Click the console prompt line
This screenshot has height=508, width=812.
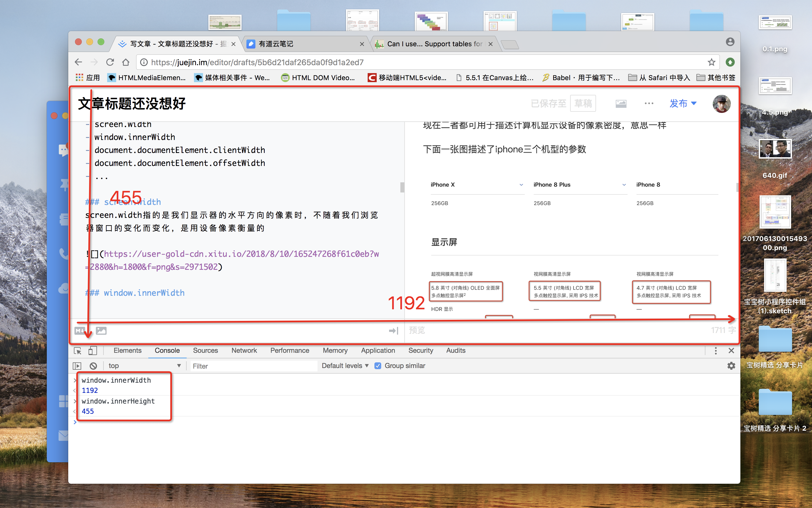pos(404,422)
